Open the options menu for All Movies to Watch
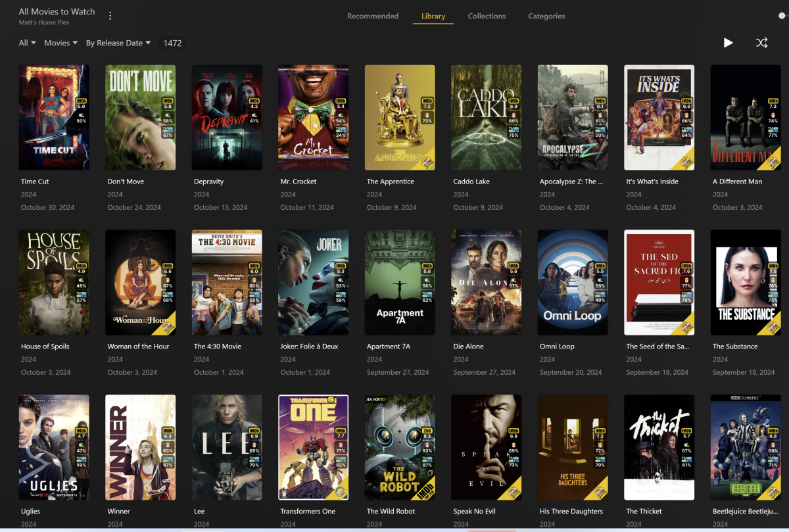 110,14
